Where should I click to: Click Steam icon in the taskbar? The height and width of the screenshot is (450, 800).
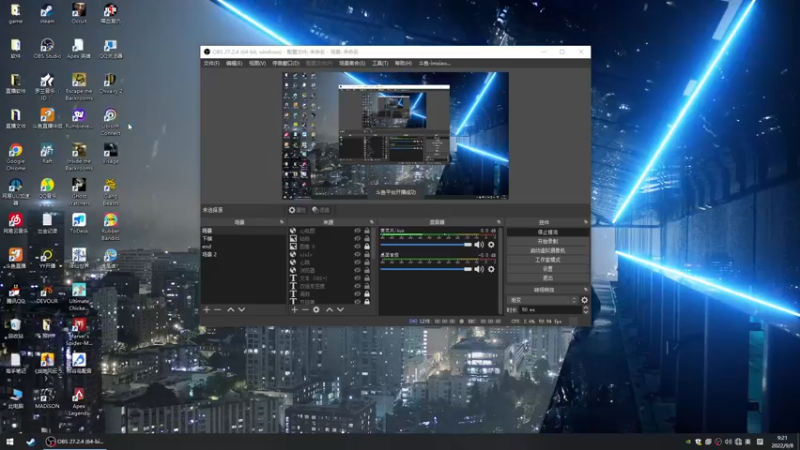point(31,442)
